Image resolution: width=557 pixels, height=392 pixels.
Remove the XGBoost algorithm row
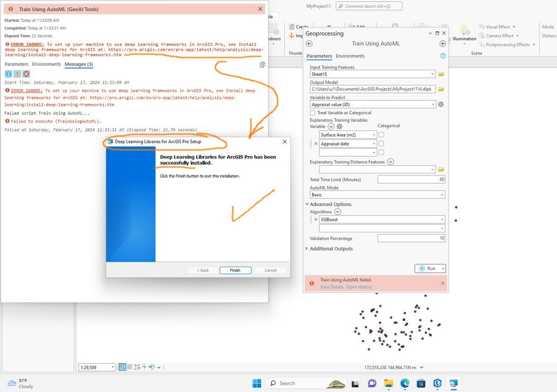(x=316, y=219)
